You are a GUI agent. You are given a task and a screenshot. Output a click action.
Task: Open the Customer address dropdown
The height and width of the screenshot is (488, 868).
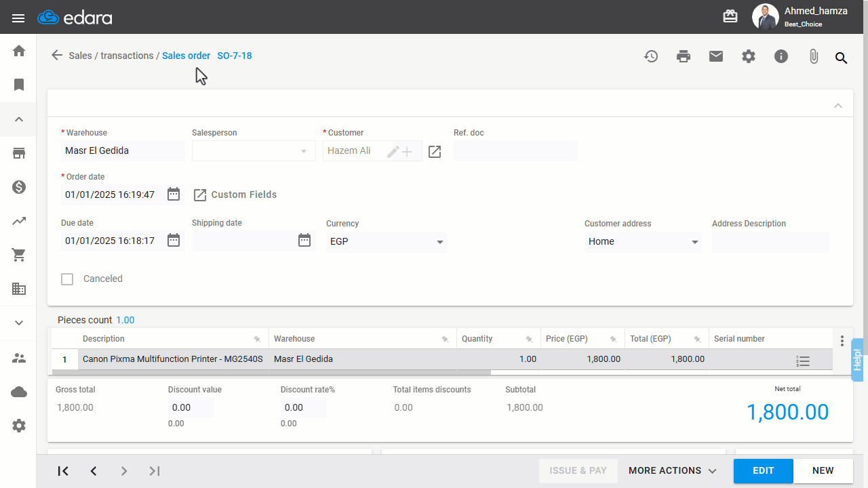695,242
